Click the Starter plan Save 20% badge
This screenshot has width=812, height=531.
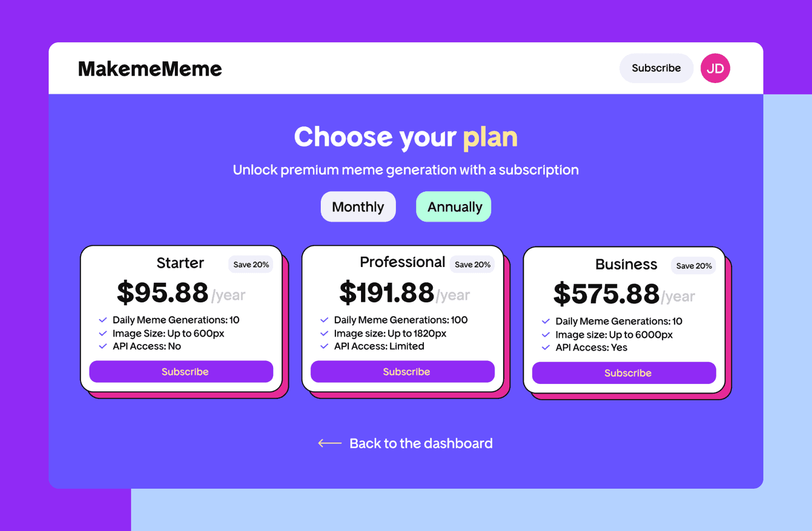[251, 265]
